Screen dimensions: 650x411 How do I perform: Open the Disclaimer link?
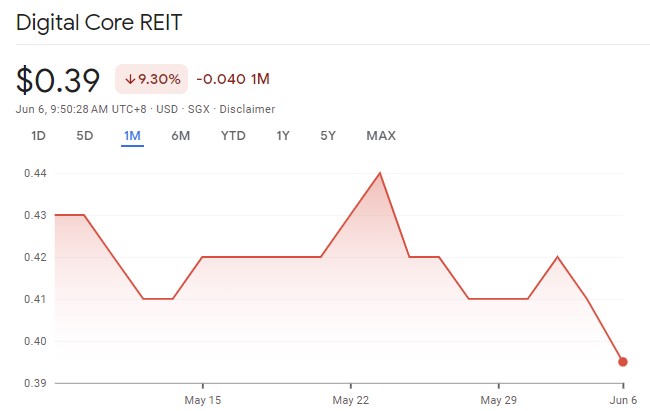point(248,109)
